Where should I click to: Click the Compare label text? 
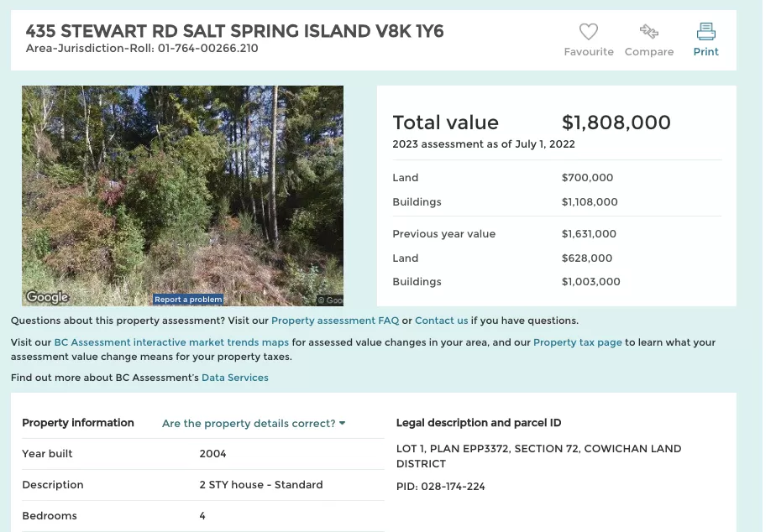coord(649,52)
